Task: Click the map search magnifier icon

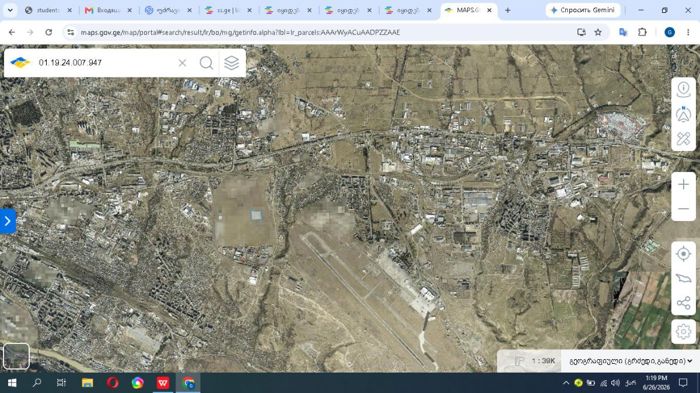Action: (206, 63)
